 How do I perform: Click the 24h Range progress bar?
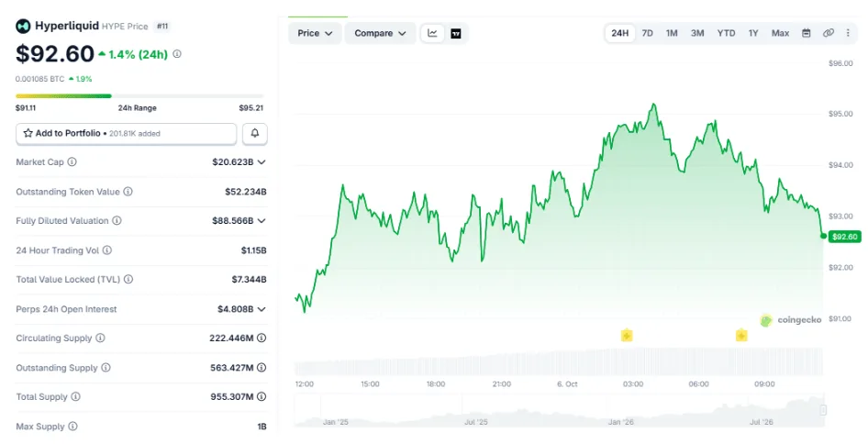pos(139,96)
